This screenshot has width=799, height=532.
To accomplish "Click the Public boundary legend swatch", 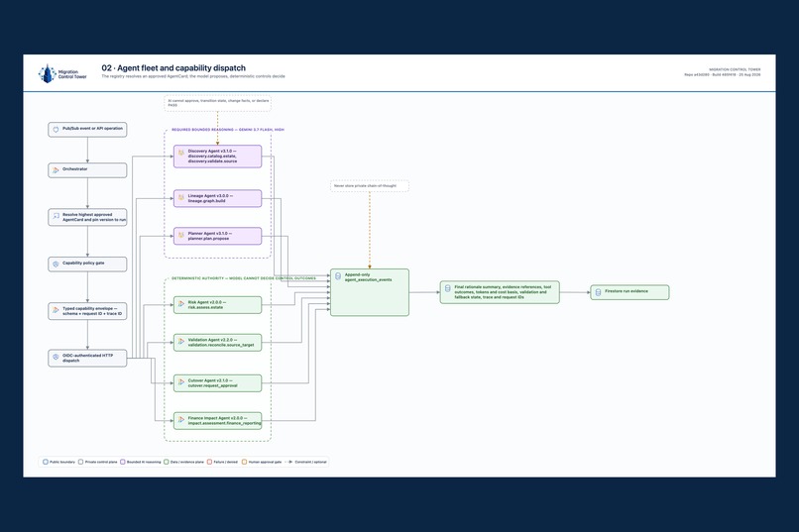I will (x=46, y=462).
